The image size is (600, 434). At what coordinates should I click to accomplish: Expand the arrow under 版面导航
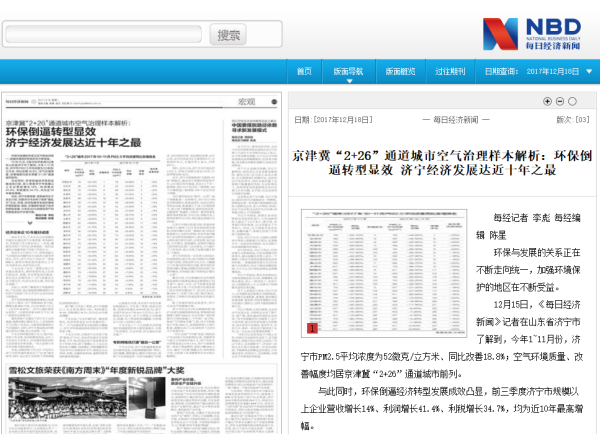pyautogui.click(x=348, y=83)
